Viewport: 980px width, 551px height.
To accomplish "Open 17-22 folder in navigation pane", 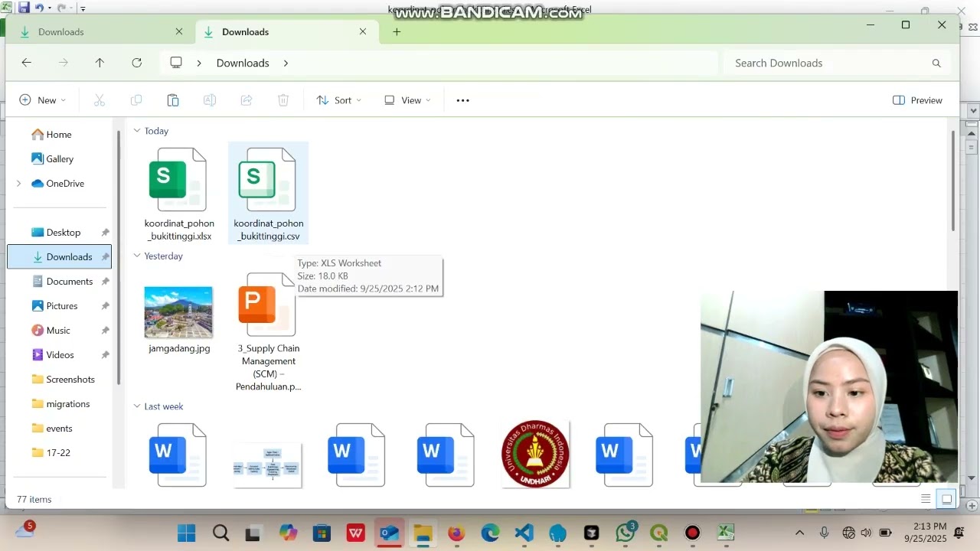I will click(51, 453).
